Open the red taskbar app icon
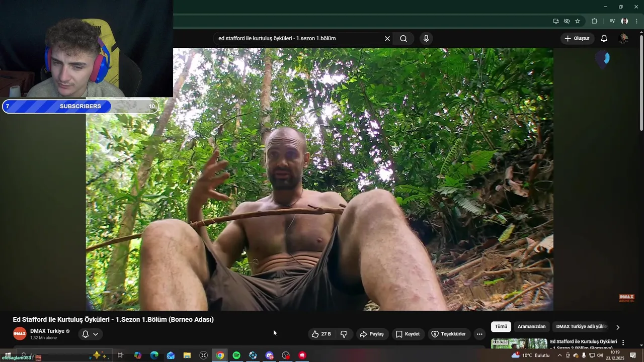 302,355
